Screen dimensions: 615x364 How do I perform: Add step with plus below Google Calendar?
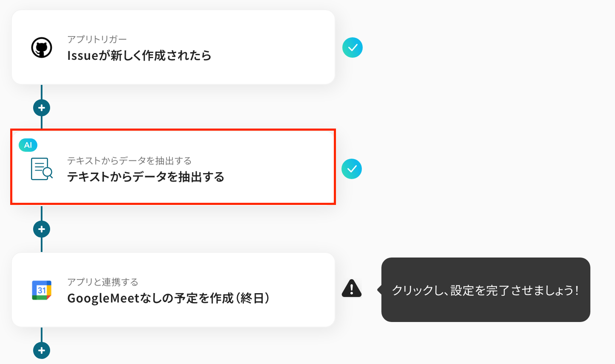point(42,350)
